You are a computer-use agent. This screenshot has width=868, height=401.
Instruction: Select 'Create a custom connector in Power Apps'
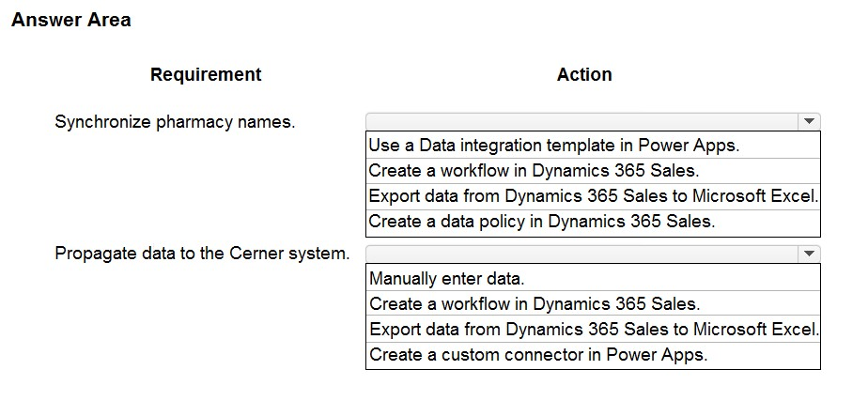pyautogui.click(x=538, y=355)
